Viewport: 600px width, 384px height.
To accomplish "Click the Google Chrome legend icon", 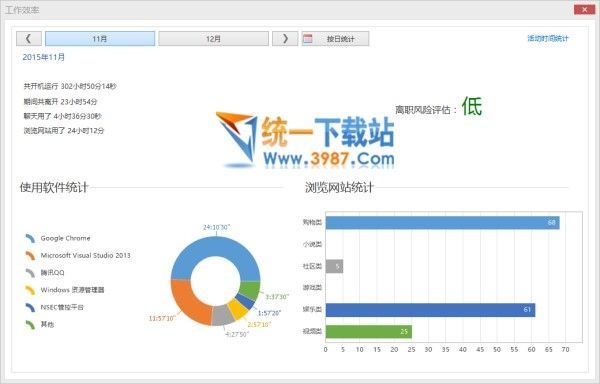I will tap(30, 238).
